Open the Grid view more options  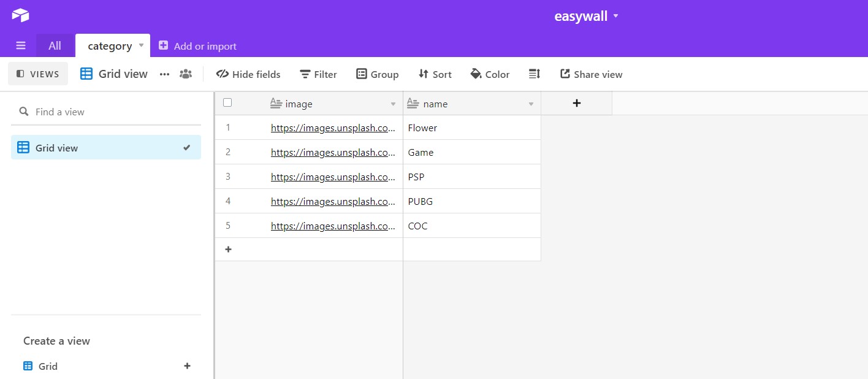164,74
